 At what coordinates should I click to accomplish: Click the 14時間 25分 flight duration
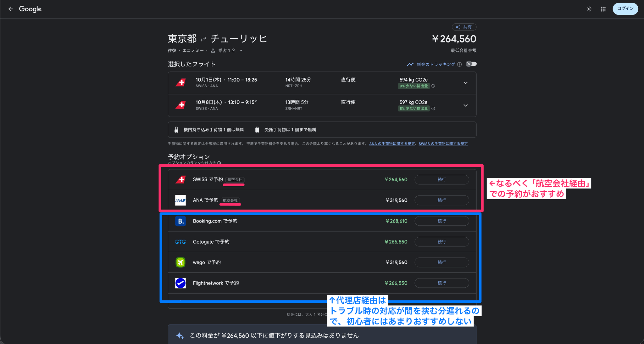coord(298,80)
